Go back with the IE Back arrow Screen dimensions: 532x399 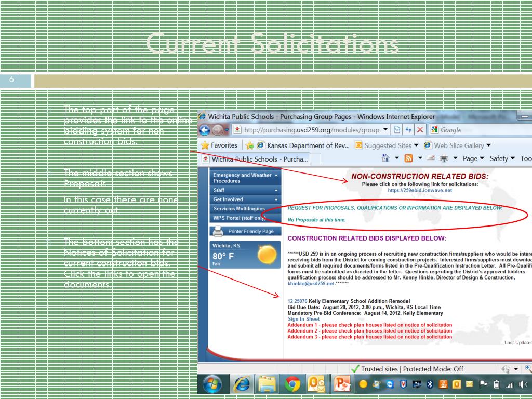[x=204, y=130]
